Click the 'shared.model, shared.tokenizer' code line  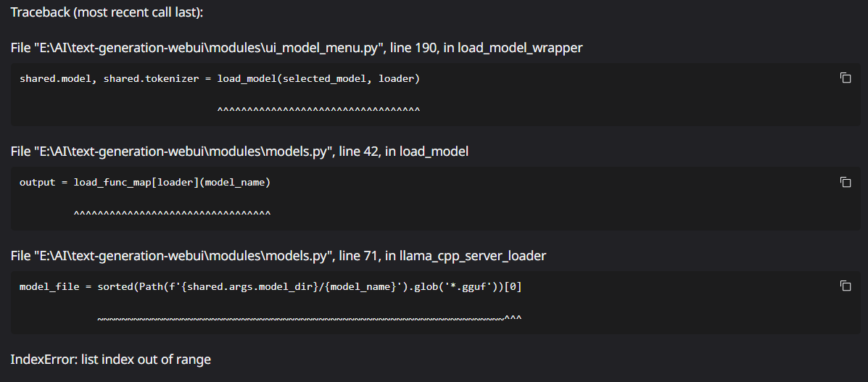coord(220,78)
